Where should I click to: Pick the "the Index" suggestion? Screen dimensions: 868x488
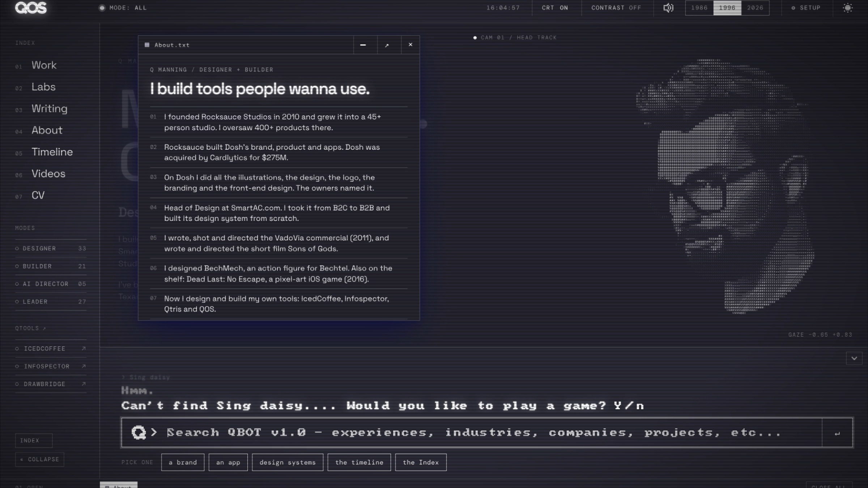click(421, 462)
